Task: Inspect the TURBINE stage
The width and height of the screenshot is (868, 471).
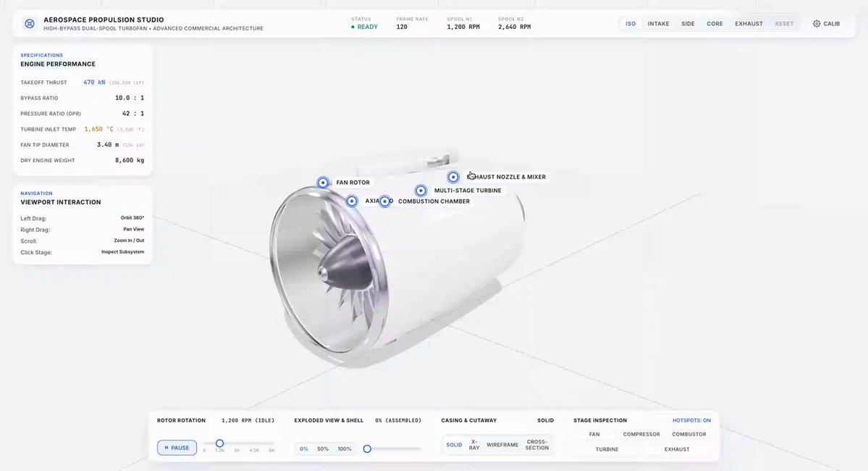Action: pyautogui.click(x=607, y=449)
